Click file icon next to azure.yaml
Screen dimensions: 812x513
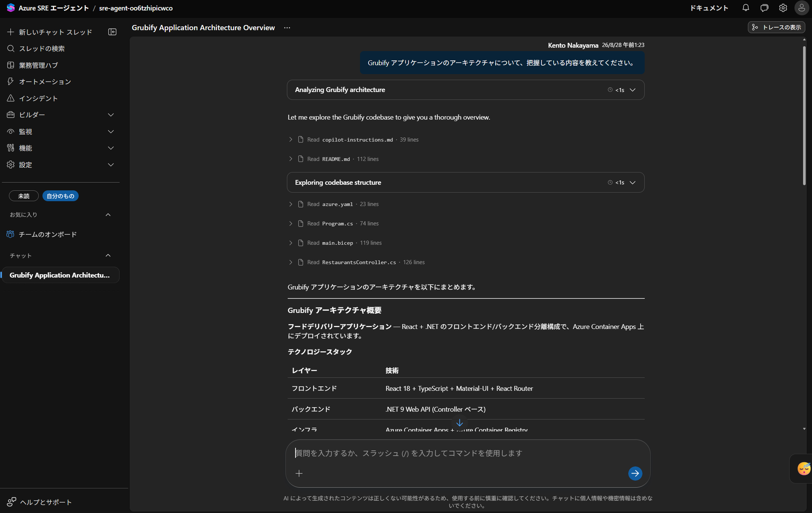[300, 204]
